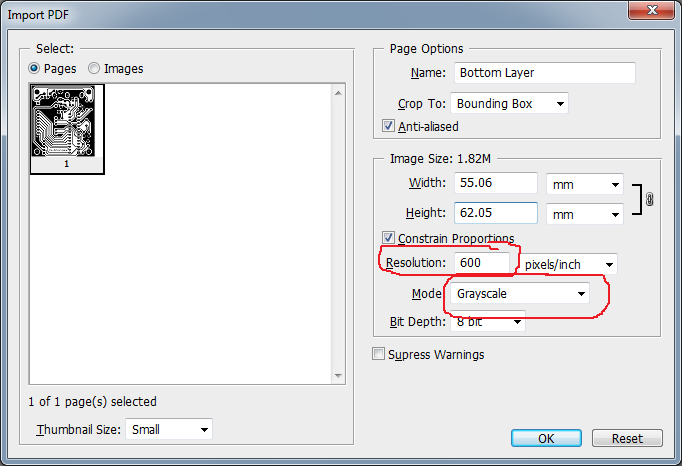Toggle Constrain Proportions checkbox
This screenshot has height=466, width=682.
(x=388, y=238)
